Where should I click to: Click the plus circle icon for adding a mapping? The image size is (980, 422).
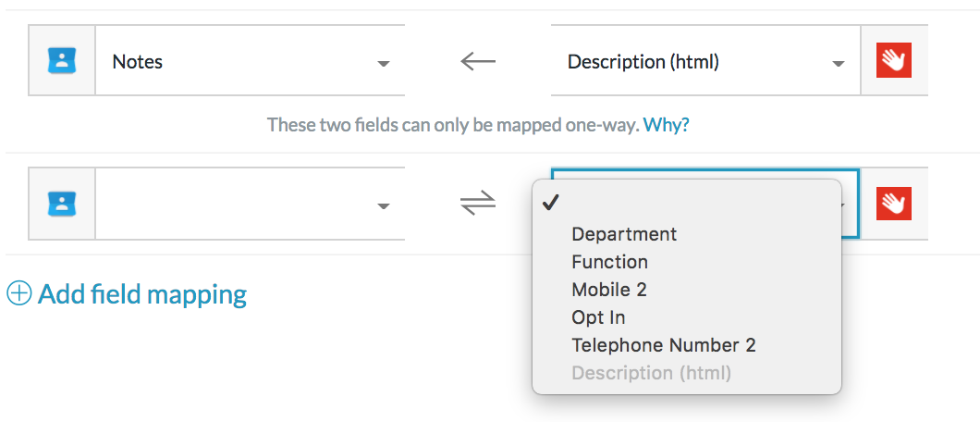click(x=18, y=292)
